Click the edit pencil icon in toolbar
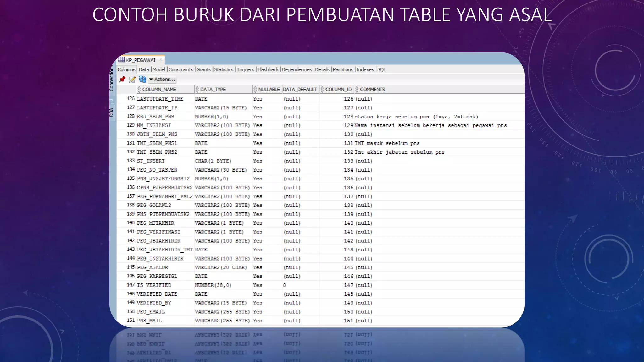This screenshot has width=644, height=362. tap(132, 80)
